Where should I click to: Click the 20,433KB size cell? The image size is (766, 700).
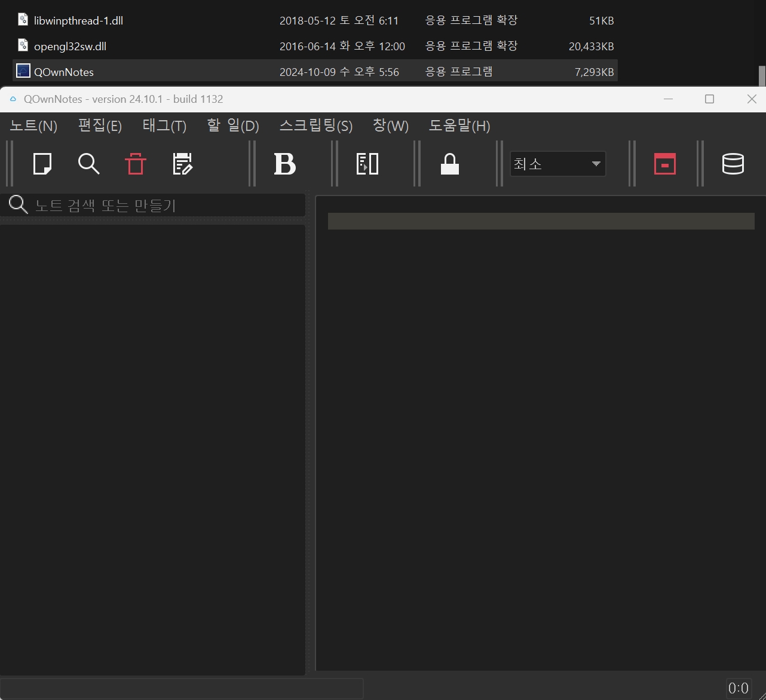[591, 46]
